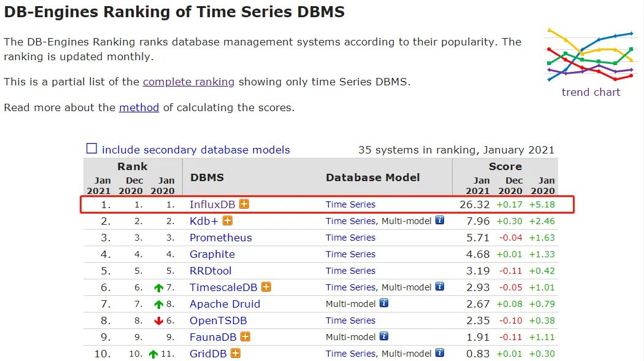Image resolution: width=644 pixels, height=361 pixels.
Task: Open the trend chart thumbnail
Action: tap(591, 55)
